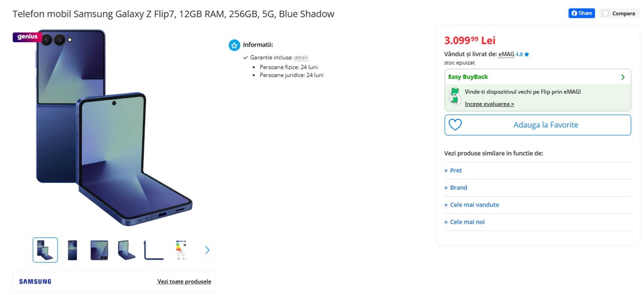Expand the Easy BuyBack chevron arrow
644x295 pixels.
coord(623,77)
